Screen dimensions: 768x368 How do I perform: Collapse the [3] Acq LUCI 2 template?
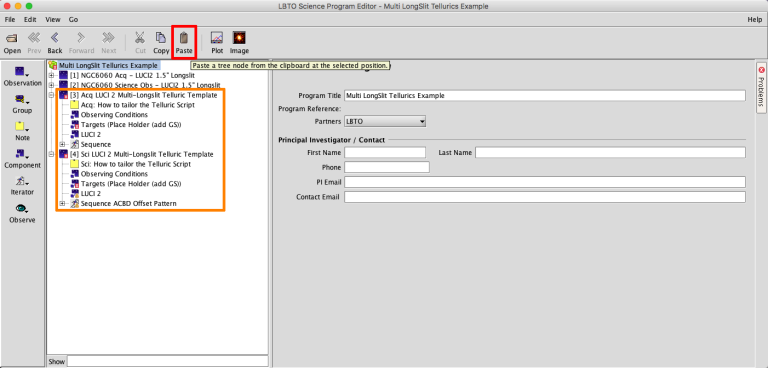[52, 95]
